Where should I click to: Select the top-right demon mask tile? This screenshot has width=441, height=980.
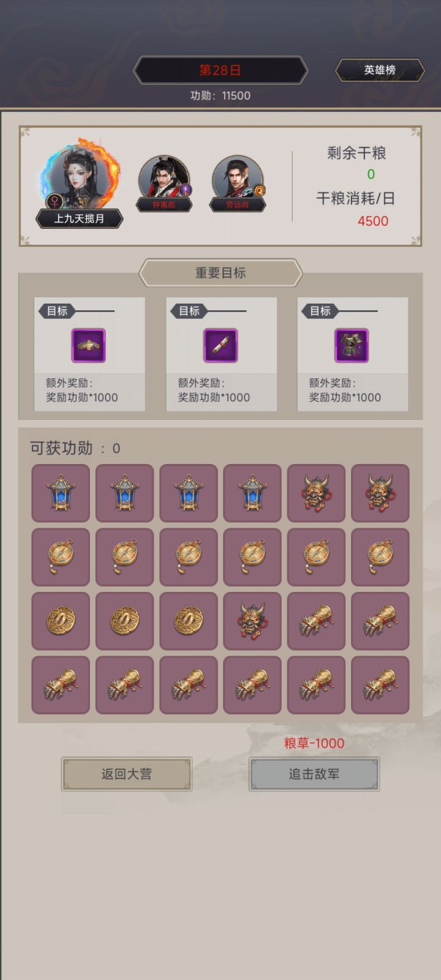click(380, 493)
